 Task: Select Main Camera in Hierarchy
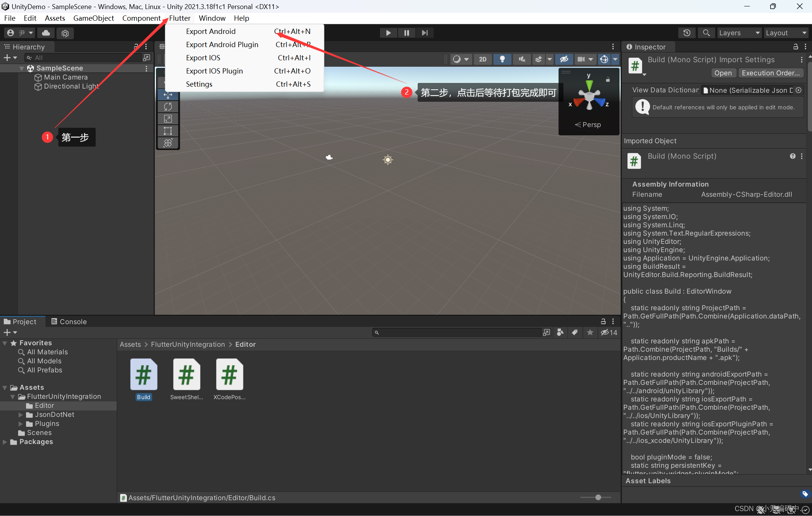click(66, 77)
